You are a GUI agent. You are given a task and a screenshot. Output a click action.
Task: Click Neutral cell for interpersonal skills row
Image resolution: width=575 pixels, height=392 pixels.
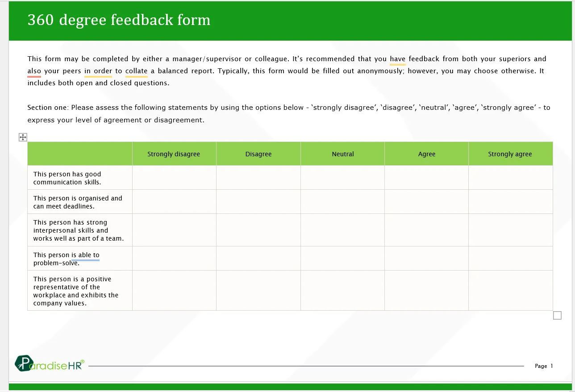click(342, 230)
